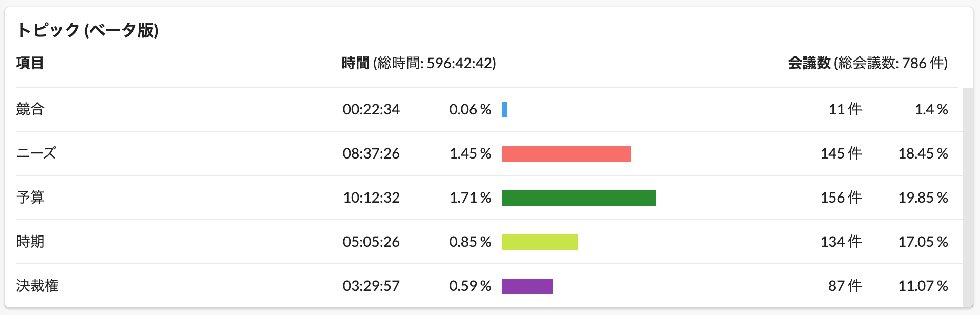
Task: Select the 競合 topic row label
Action: point(30,109)
